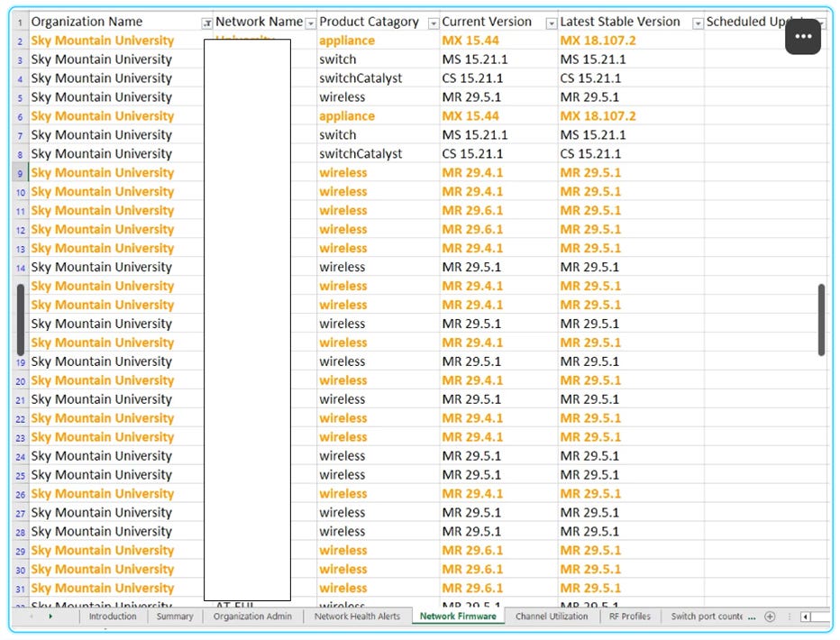Select the Network Firmware sheet tab
The width and height of the screenshot is (840, 640).
coord(458,617)
